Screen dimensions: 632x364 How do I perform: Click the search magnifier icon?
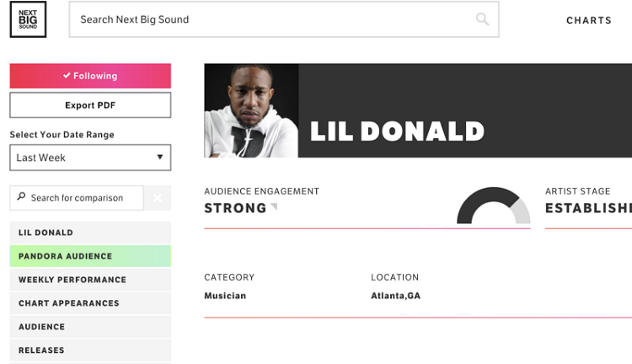click(x=482, y=19)
